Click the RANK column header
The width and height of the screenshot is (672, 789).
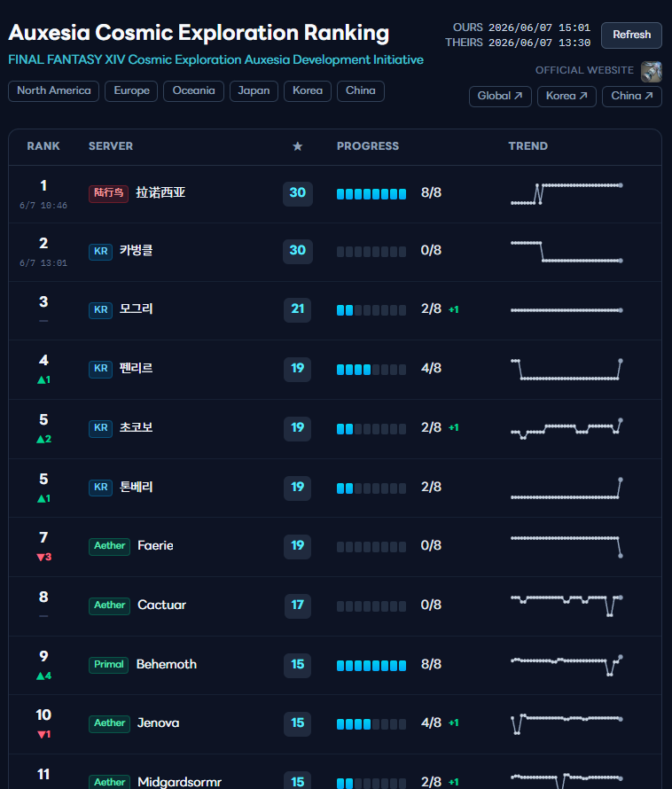click(43, 146)
